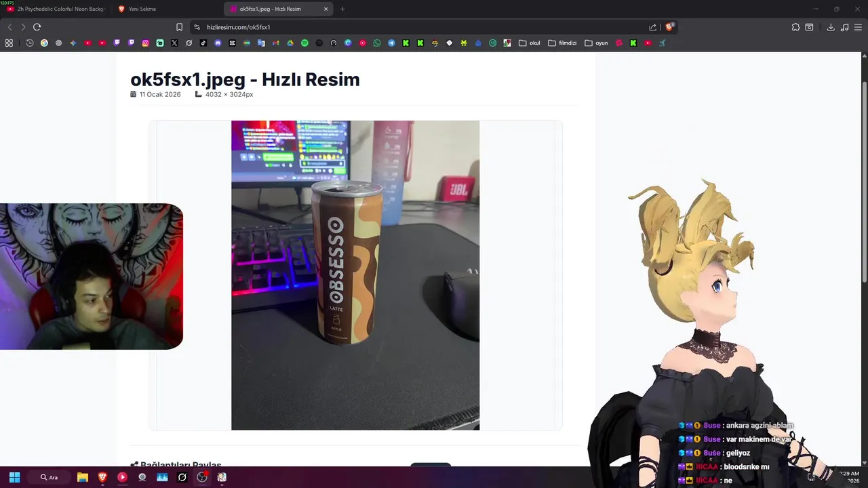Open the WhatsApp bookmark
This screenshot has width=868, height=488.
click(377, 43)
